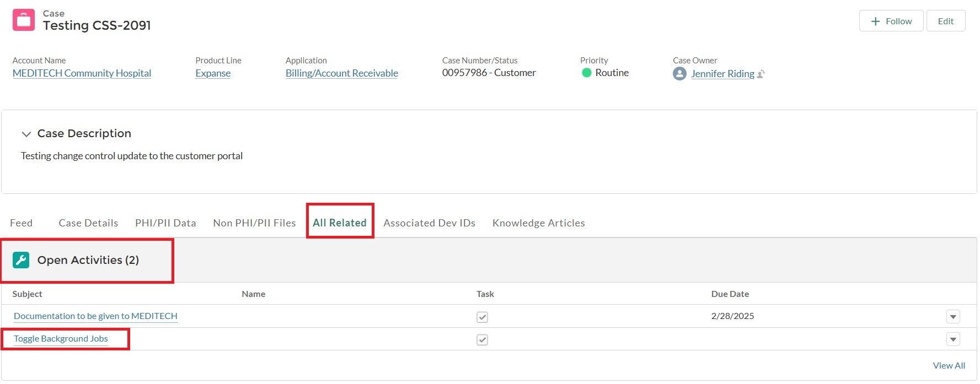Click the Testing CSS-2091 case title
Viewport: 980px width, 384px height.
tap(97, 25)
